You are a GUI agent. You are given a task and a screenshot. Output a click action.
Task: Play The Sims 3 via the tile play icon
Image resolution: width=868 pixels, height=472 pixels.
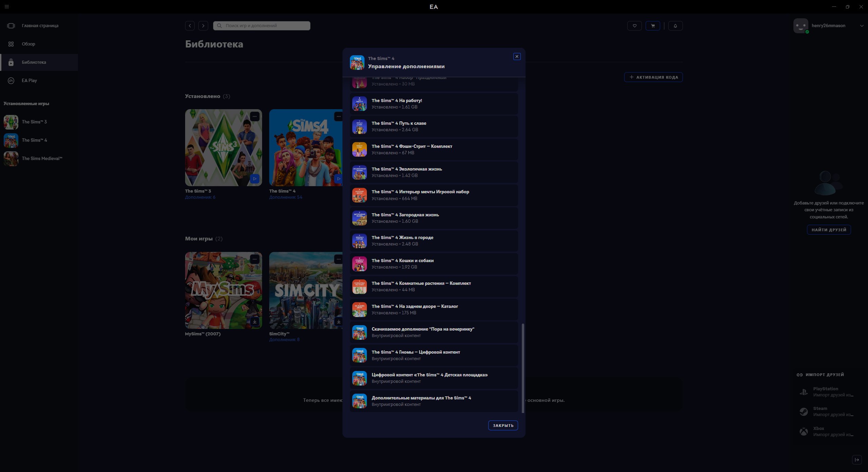255,179
